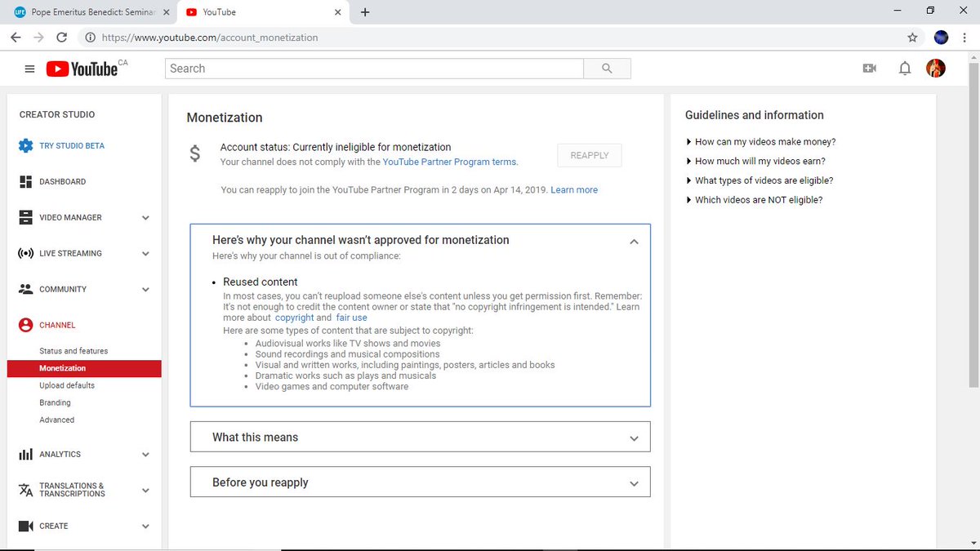Open Branding submenu item
The height and width of the screenshot is (551, 980).
click(x=55, y=402)
